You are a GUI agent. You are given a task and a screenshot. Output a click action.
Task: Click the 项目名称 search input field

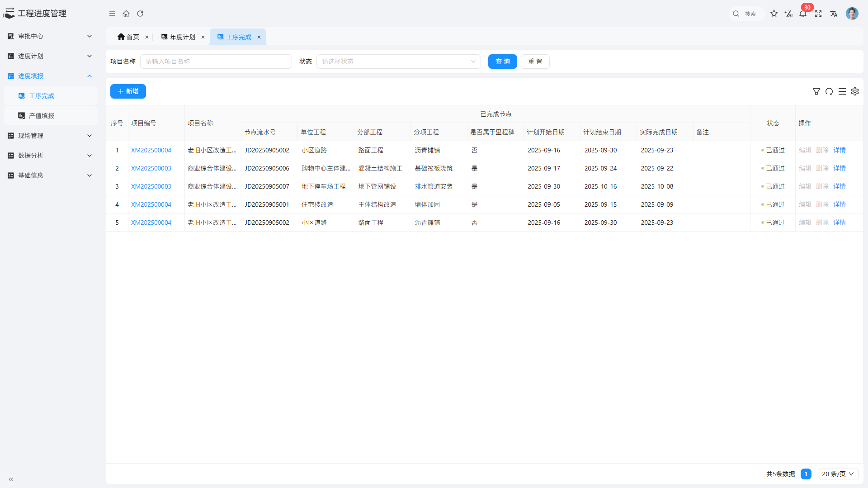216,62
